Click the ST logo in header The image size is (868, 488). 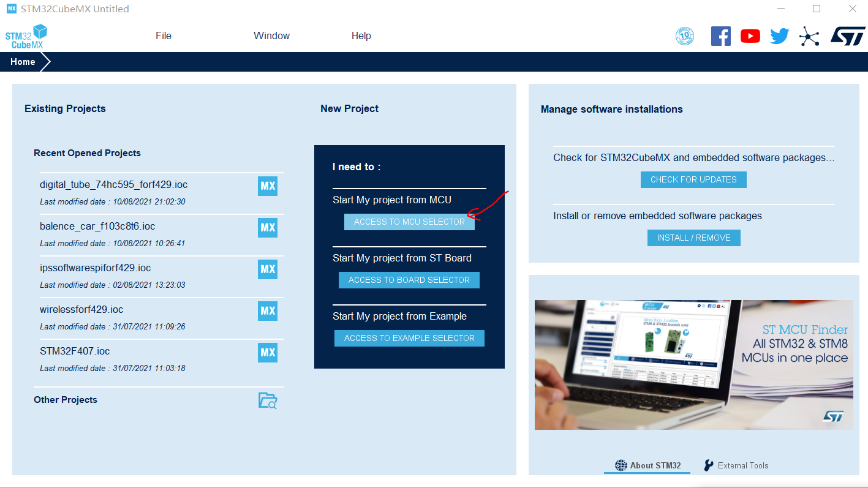coord(848,36)
